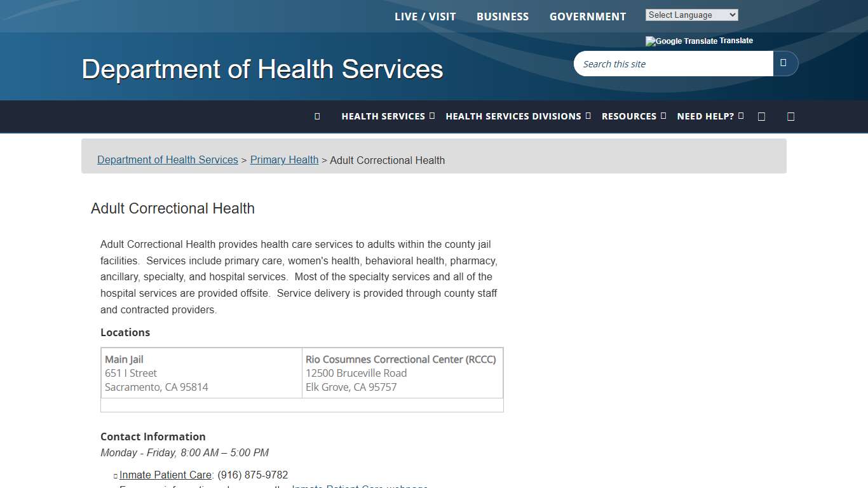Click the home icon in navigation bar
Screen dimensions: 868x488
coord(316,116)
